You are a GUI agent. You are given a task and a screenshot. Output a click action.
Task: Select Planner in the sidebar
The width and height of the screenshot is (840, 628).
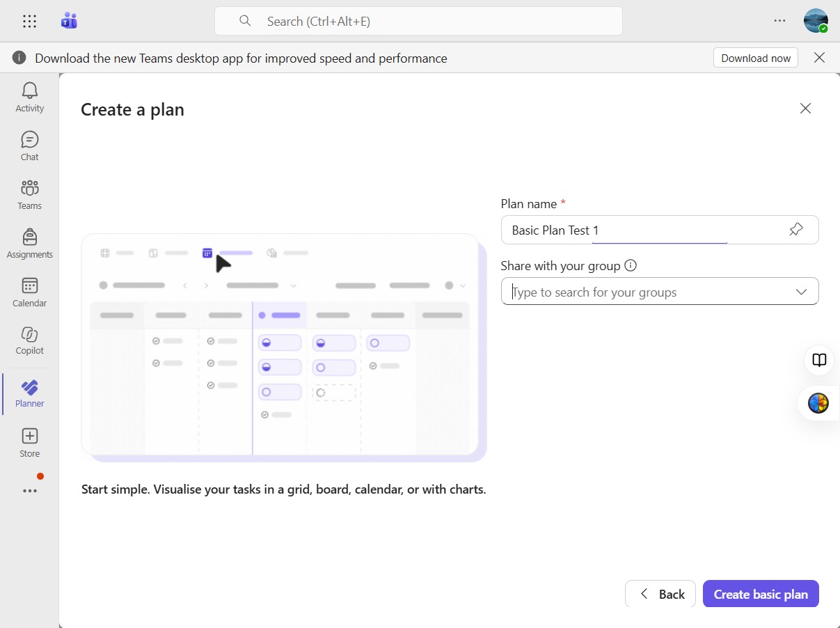(x=30, y=393)
